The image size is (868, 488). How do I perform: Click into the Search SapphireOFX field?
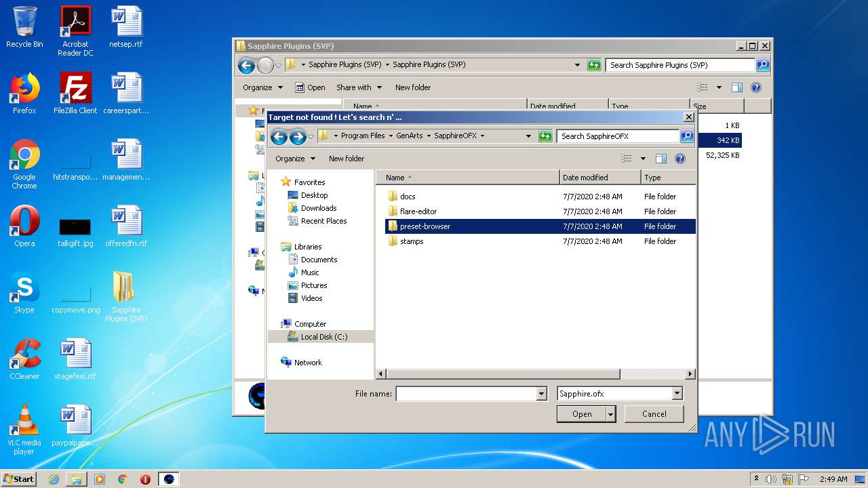[618, 136]
